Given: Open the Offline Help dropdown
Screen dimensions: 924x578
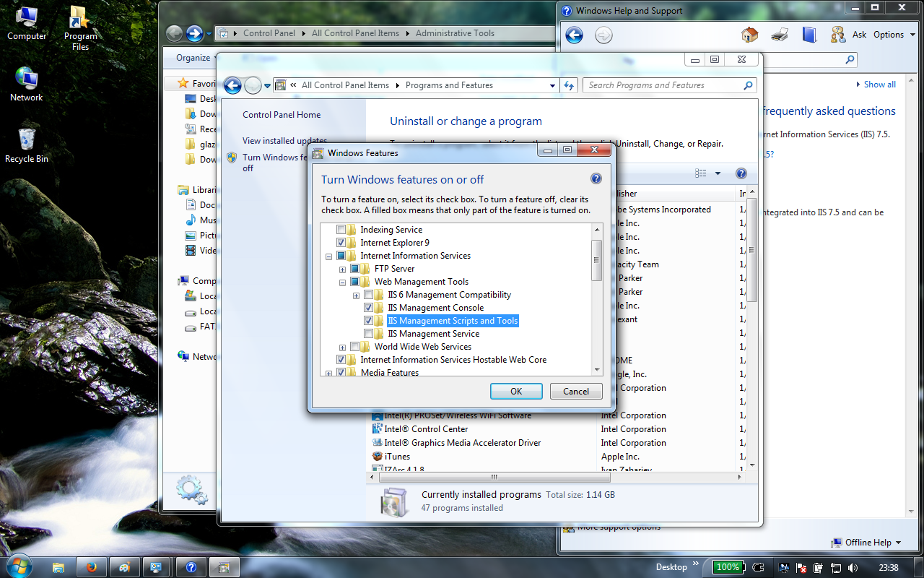Looking at the screenshot, I should (x=866, y=543).
